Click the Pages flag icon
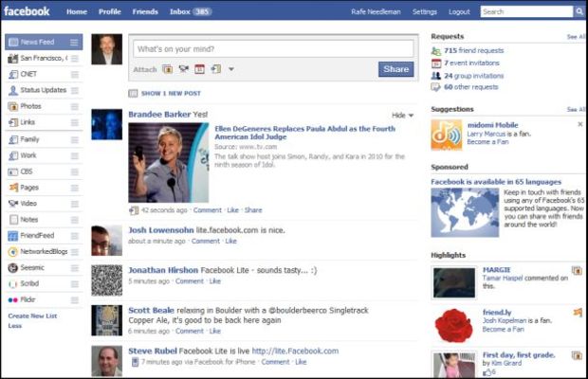 13,188
